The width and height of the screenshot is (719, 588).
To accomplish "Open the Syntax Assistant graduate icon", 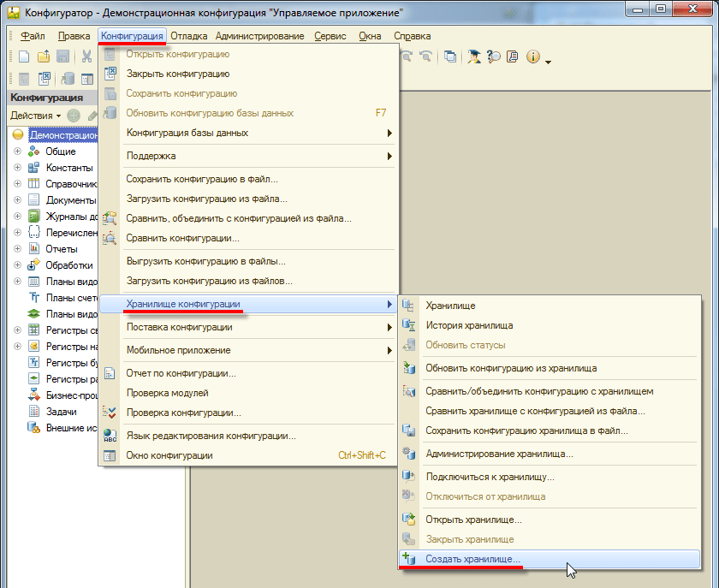I will pyautogui.click(x=473, y=56).
